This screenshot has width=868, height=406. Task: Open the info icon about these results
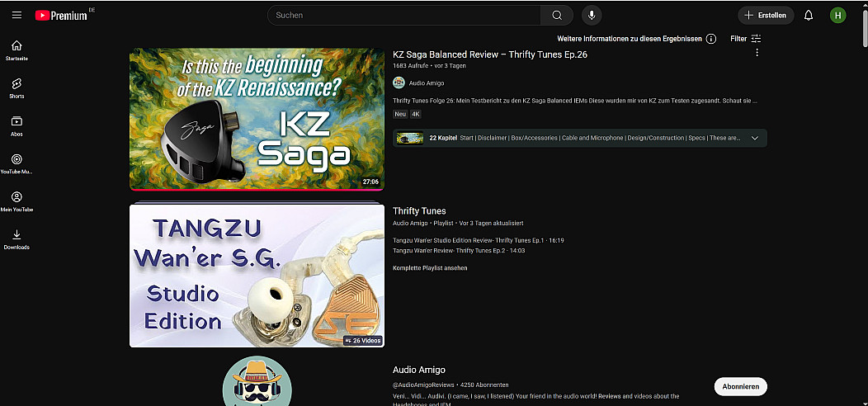tap(711, 39)
